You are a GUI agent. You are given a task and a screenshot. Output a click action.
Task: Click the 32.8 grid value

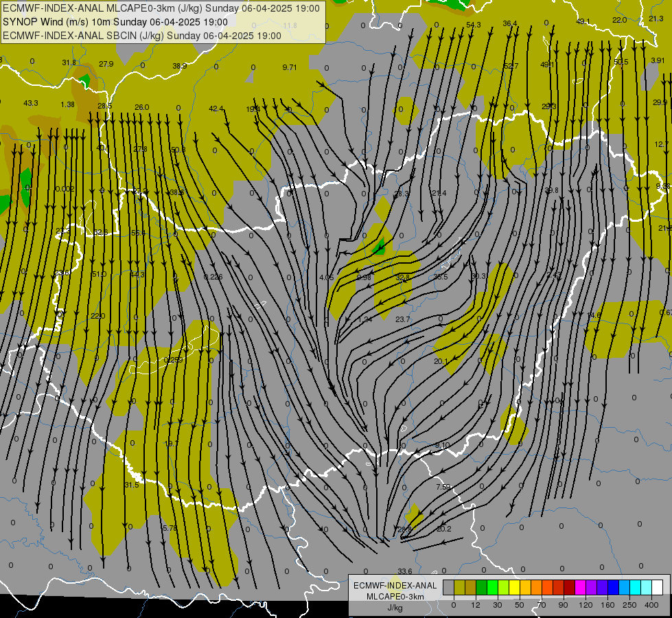pos(402,278)
